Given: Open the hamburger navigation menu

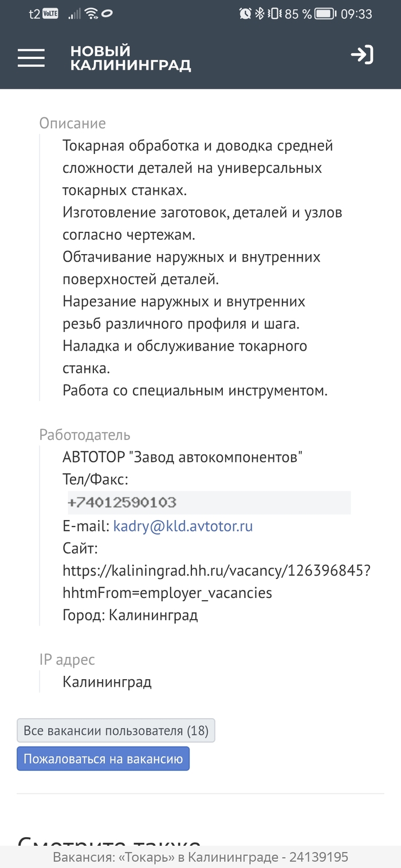Looking at the screenshot, I should click(x=31, y=57).
